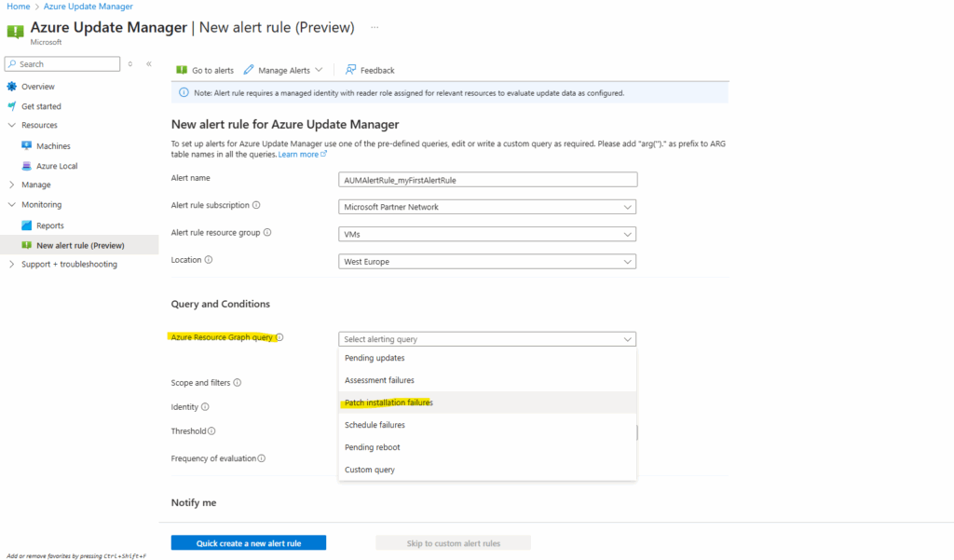Click the Notify me section heading
The image size is (954, 560).
[x=194, y=503]
